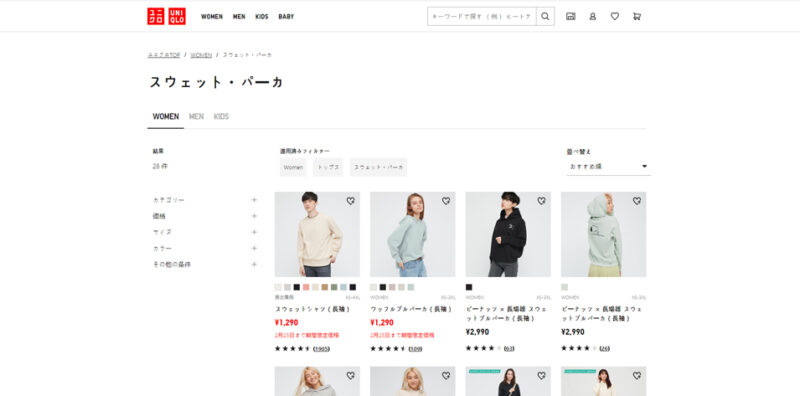Favorite the second-row second product heart
The height and width of the screenshot is (396, 800).
(446, 376)
